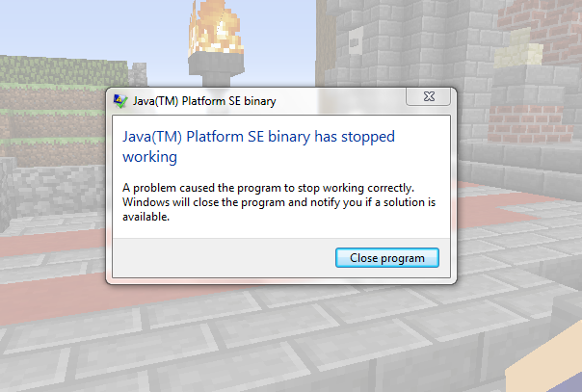Click the word 'available.' in the message

click(x=145, y=217)
